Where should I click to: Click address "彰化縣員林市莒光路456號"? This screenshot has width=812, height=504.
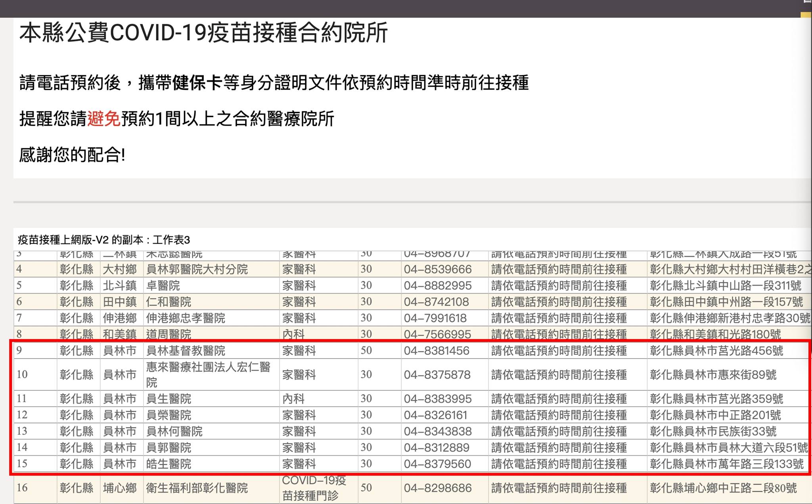pos(716,351)
